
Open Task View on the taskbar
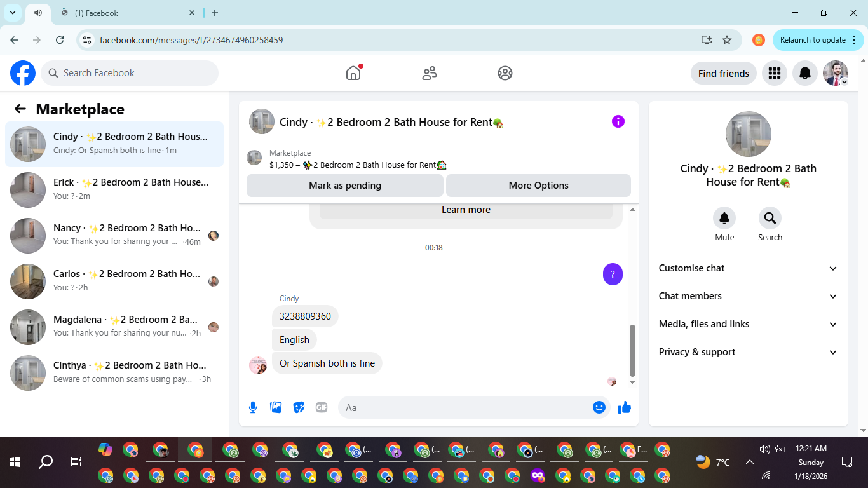coord(76,462)
